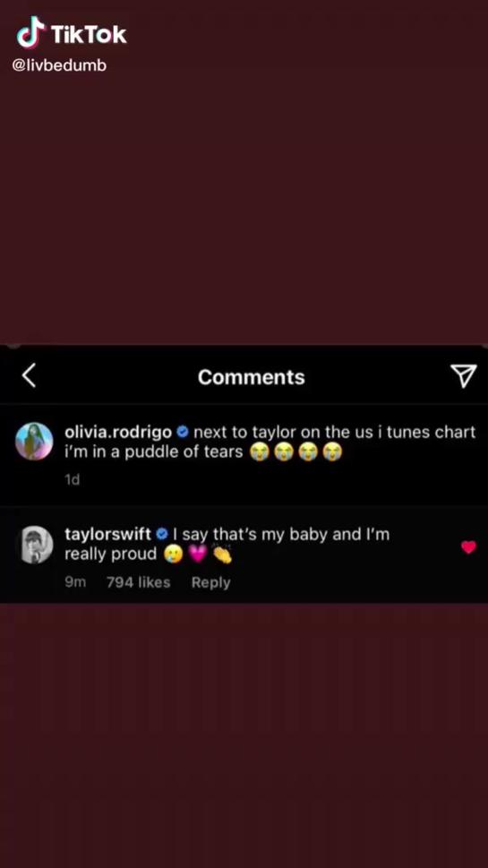This screenshot has height=868, width=488.
Task: Unlike taylorswift's comment with the red heart
Action: point(468,547)
